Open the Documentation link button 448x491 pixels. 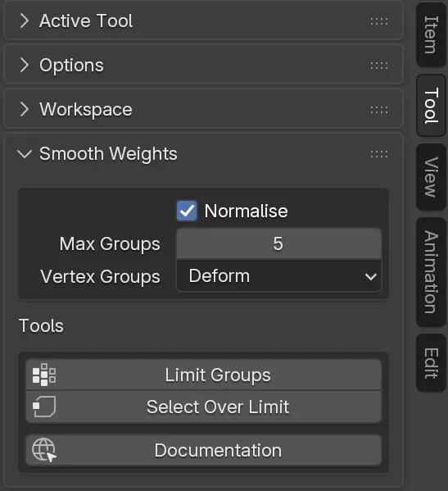(x=203, y=450)
